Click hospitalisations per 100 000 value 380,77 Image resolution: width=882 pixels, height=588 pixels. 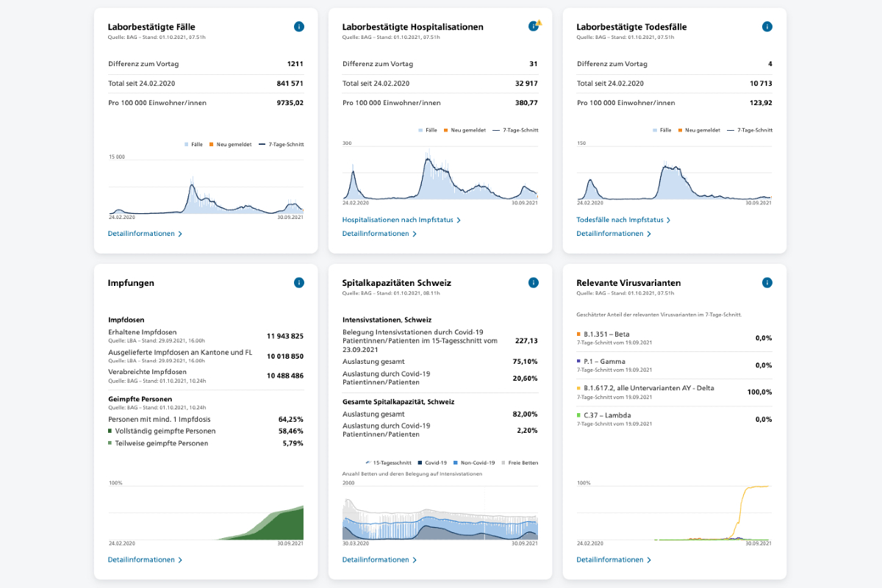[x=526, y=103]
